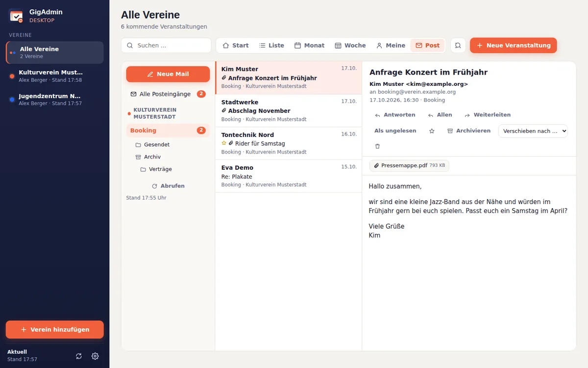This screenshot has width=588, height=368.
Task: Compose with the Neue Mail button
Action: [168, 74]
